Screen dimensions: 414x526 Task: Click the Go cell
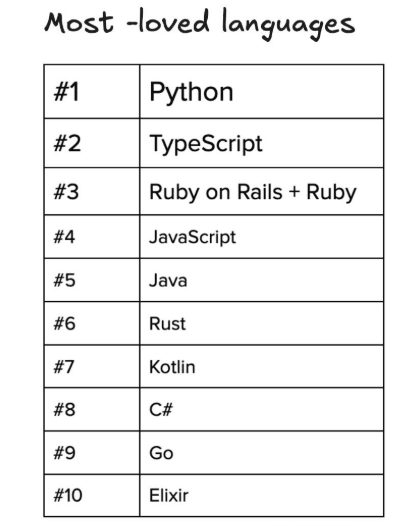[x=262, y=453]
